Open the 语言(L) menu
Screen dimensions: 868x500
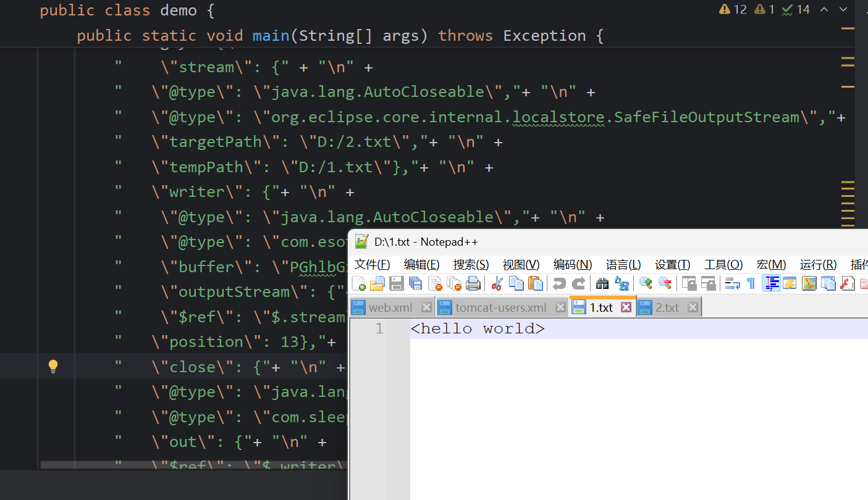[623, 265]
